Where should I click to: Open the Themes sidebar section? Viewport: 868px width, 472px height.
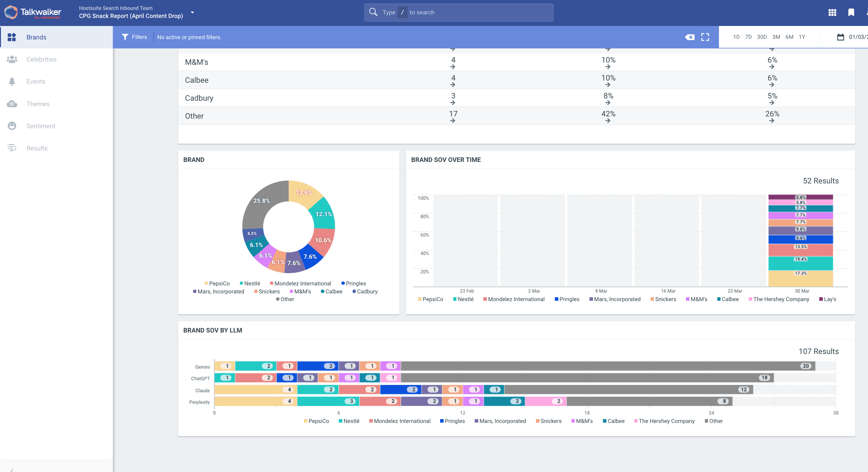point(38,104)
